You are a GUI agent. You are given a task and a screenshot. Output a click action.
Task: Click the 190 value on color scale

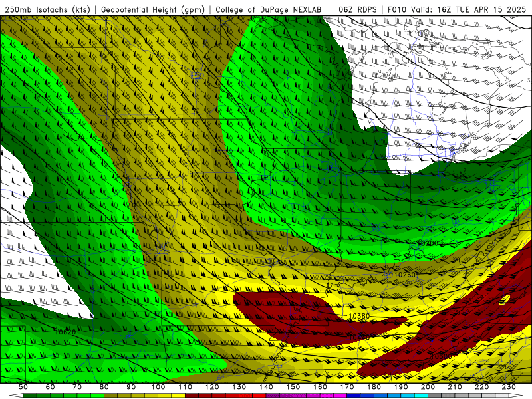pos(401,387)
